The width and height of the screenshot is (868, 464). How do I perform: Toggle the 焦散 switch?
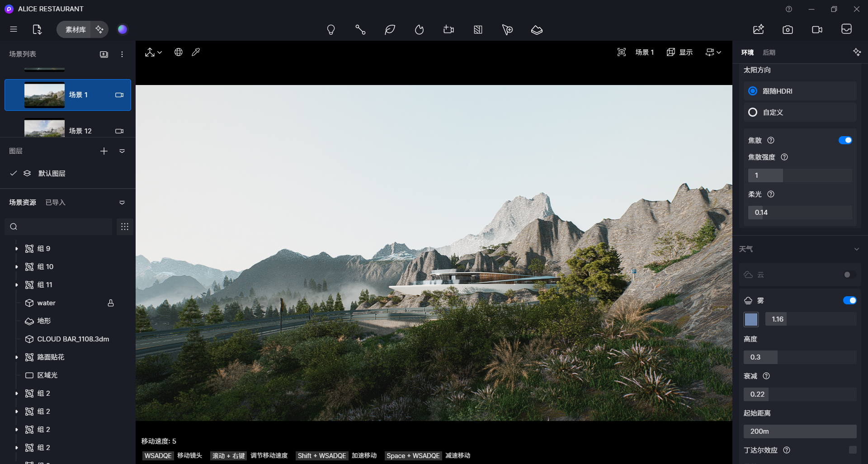coord(845,140)
